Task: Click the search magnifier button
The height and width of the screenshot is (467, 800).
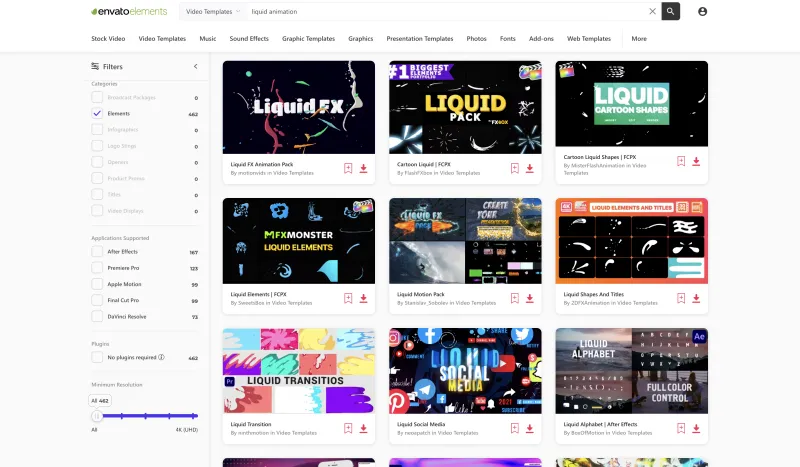Action: pyautogui.click(x=670, y=11)
